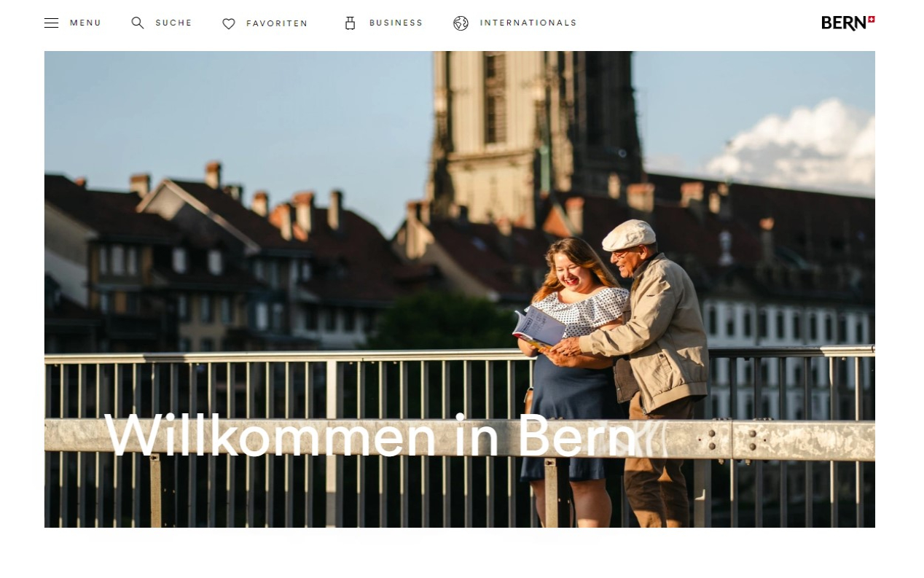Click the heart favorites icon
The width and height of the screenshot is (924, 578).
click(x=229, y=23)
